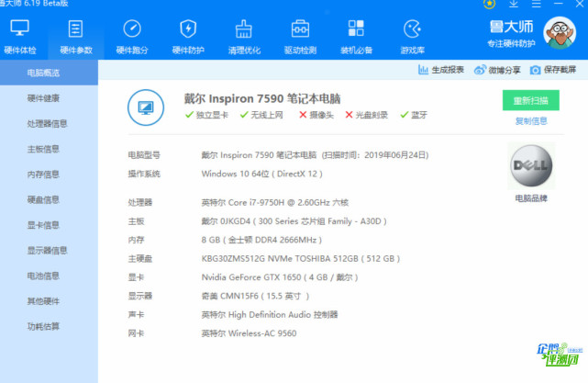The width and height of the screenshot is (588, 383).
Task: Open 电池信息 in the sidebar
Action: 43,276
